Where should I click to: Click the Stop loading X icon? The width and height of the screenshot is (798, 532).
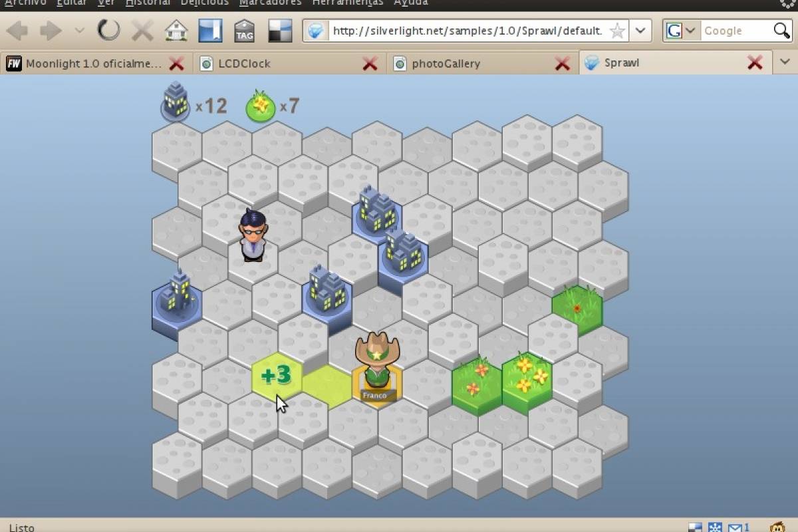(x=142, y=31)
